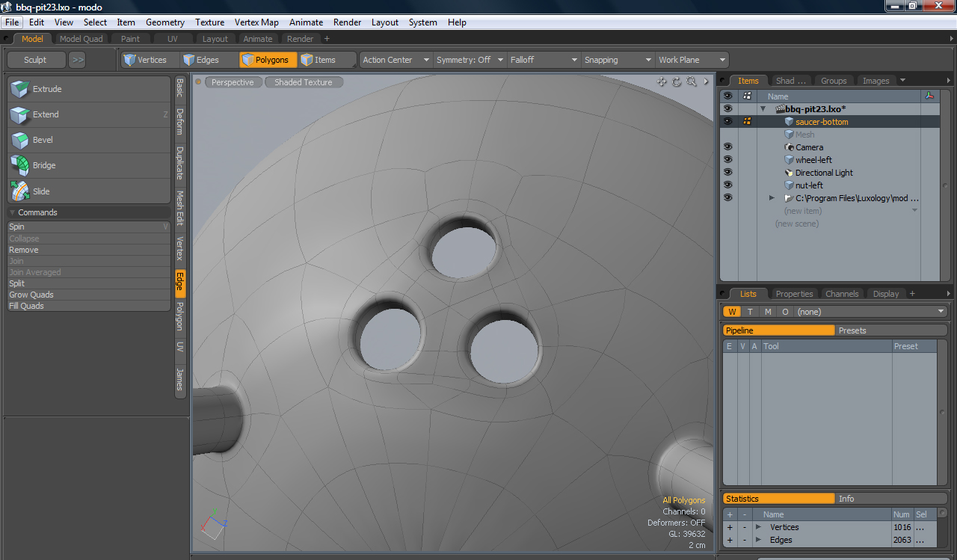Click the nut-left mesh icon
The width and height of the screenshot is (957, 560).
pyautogui.click(x=789, y=185)
